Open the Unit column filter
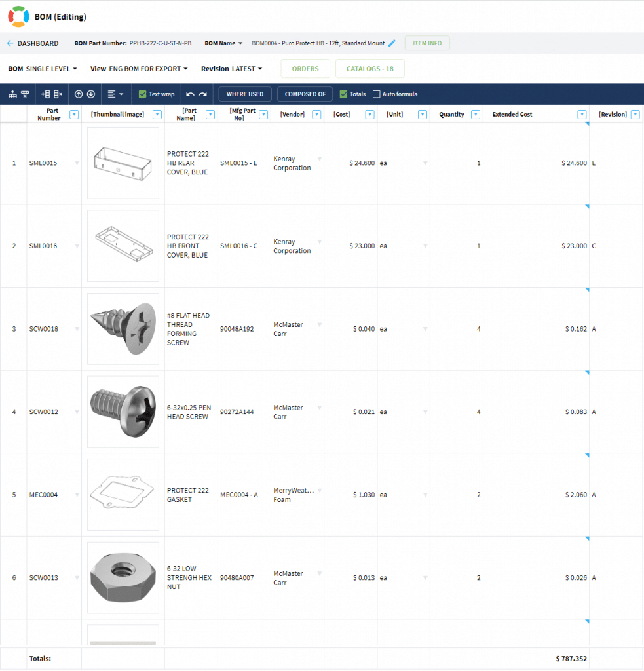Viewport: 644px width, 671px height. [423, 114]
